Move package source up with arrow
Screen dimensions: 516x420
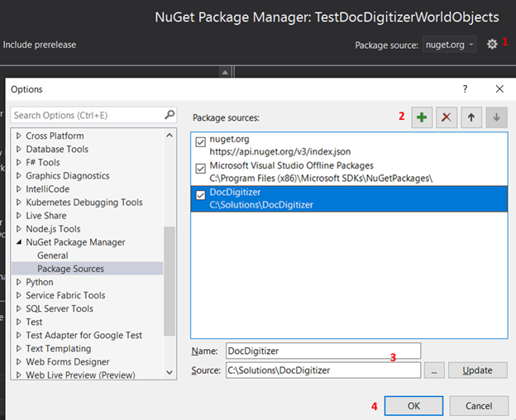pyautogui.click(x=471, y=117)
